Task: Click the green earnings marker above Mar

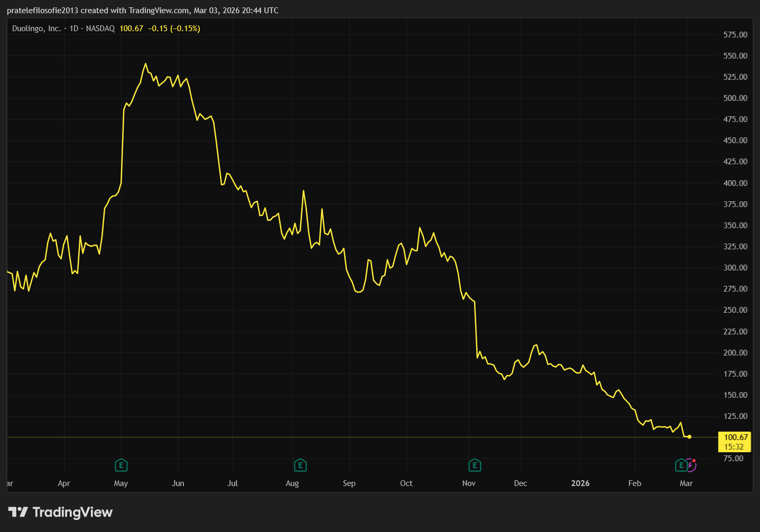Action: click(x=681, y=465)
